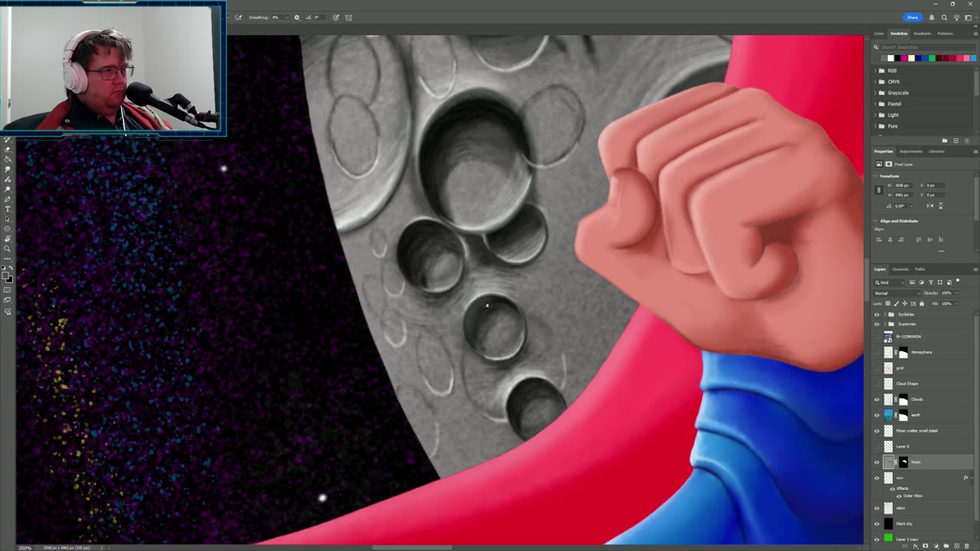
Task: Toggle pressure-for-size icon in options bar
Action: [336, 18]
